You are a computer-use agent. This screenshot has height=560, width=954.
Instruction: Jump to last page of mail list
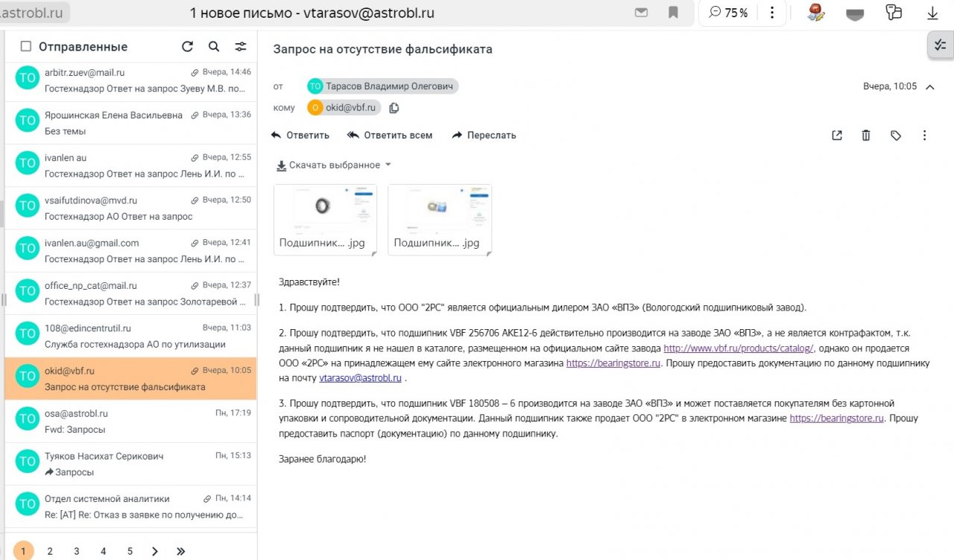pyautogui.click(x=180, y=551)
